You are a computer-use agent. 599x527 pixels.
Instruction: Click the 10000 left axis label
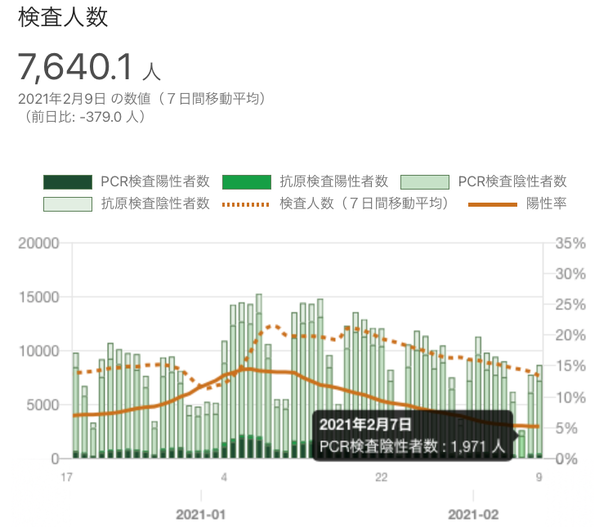(39, 351)
